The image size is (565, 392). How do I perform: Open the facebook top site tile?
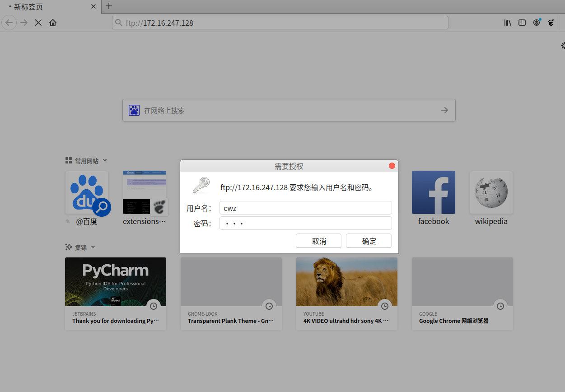pyautogui.click(x=433, y=198)
